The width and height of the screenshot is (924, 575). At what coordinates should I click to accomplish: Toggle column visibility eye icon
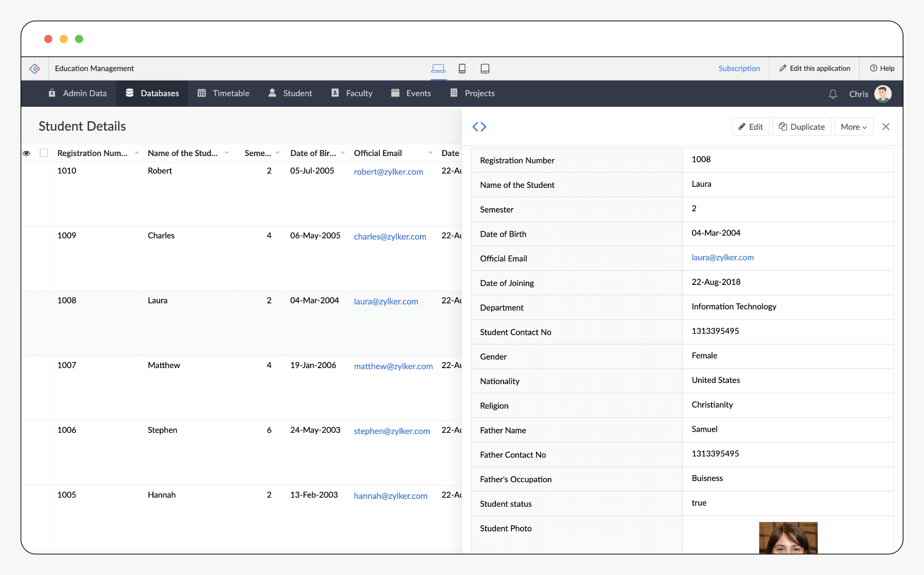click(x=27, y=153)
